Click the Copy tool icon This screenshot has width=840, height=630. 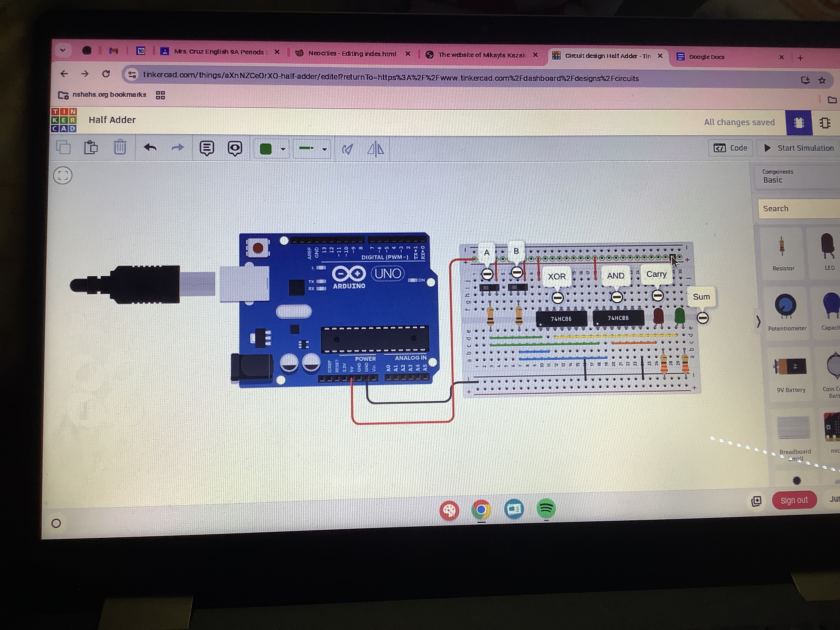point(63,147)
